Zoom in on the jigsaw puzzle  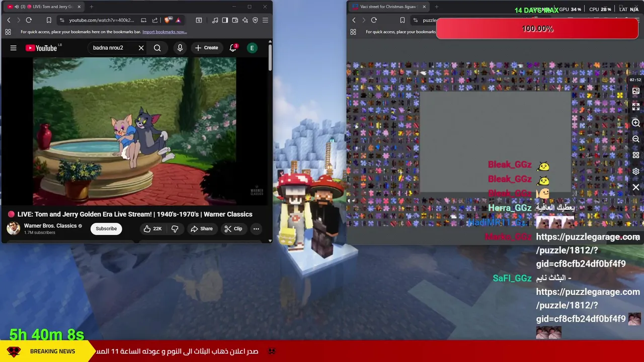636,123
